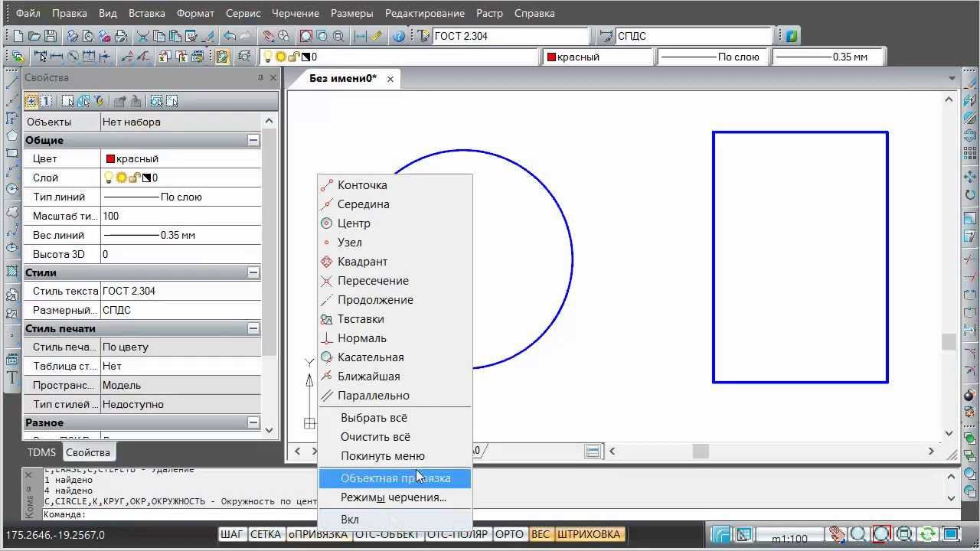Click the zoom magnifier icon in status bar

coord(858,535)
